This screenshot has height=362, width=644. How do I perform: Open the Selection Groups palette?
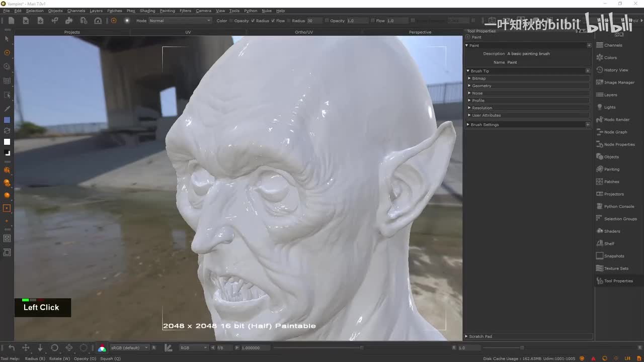pos(616,219)
